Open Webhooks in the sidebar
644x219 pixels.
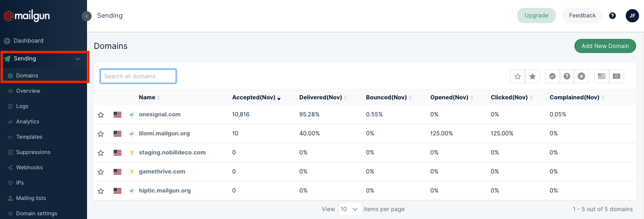pos(29,168)
